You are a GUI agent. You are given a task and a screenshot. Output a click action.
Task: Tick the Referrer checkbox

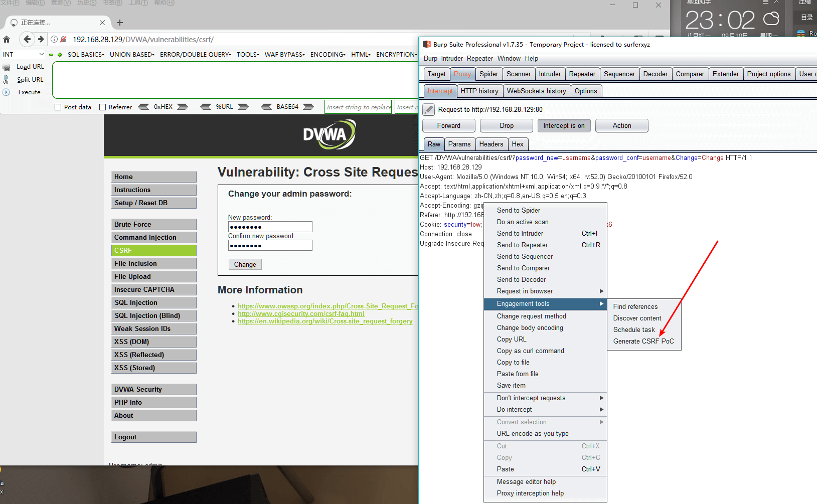(x=103, y=107)
